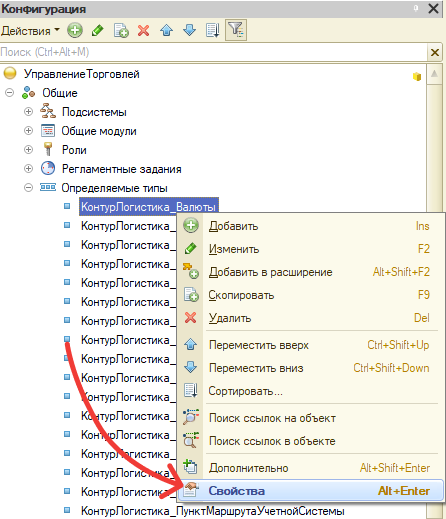
Task: Clear the search field with X button
Action: (435, 52)
